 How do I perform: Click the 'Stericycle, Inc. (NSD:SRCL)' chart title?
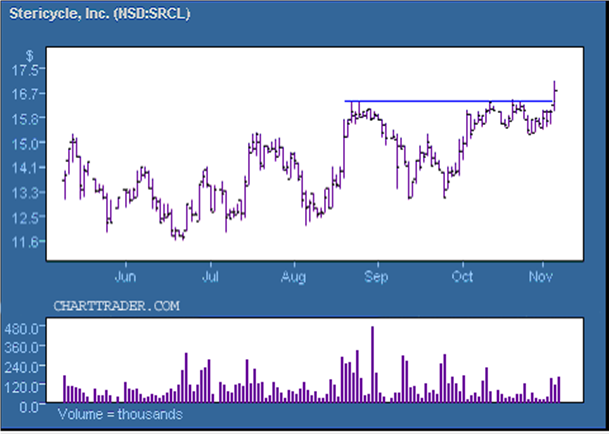point(100,14)
